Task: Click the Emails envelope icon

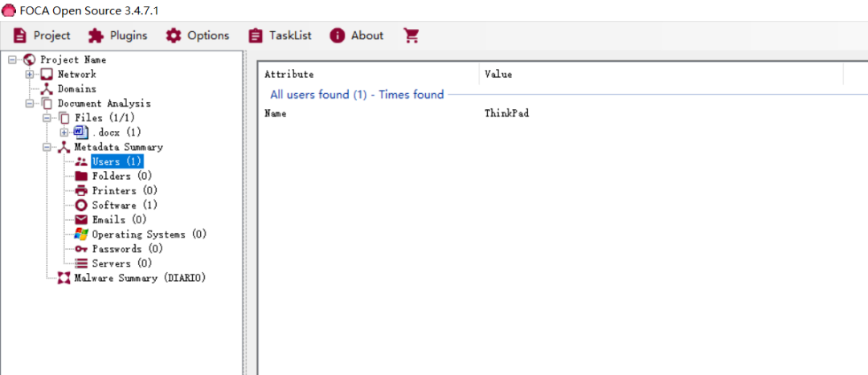Action: pos(81,219)
